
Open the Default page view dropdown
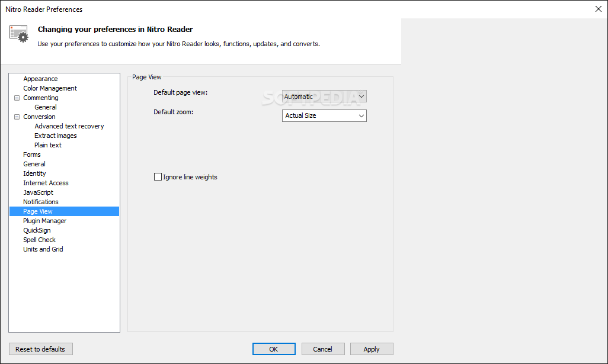click(x=324, y=96)
